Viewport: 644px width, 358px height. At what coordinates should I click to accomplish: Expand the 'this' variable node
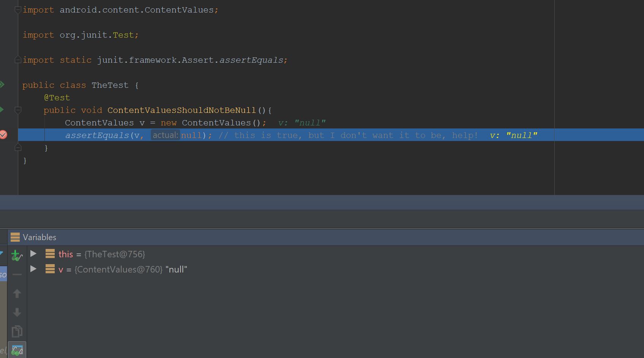pos(33,254)
